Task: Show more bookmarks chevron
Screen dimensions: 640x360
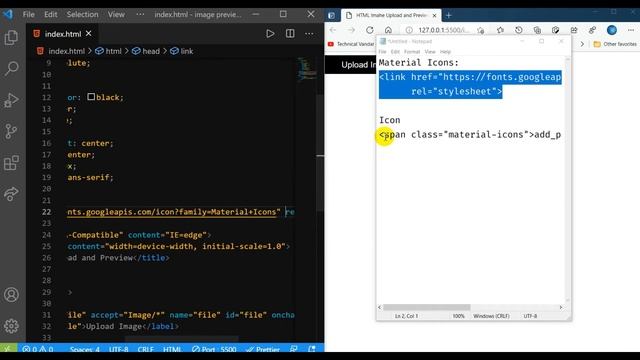Action: coord(582,44)
